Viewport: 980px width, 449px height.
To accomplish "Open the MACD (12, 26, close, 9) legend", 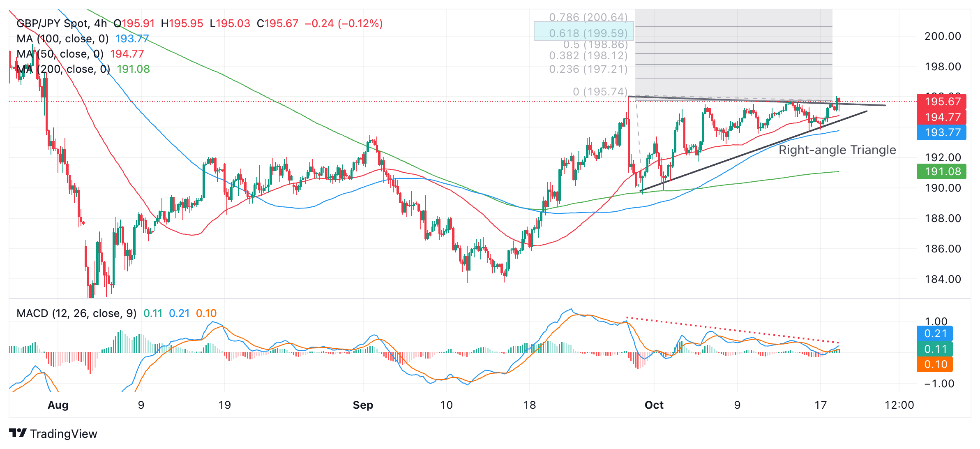I will (76, 313).
